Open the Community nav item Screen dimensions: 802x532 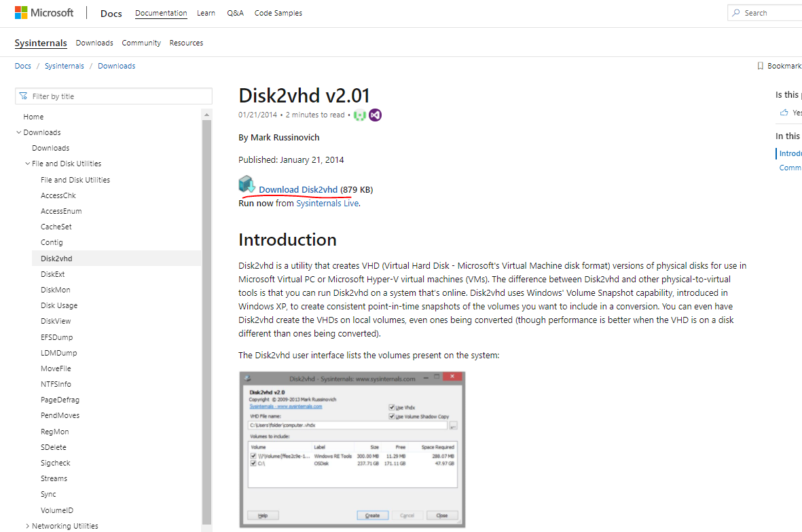pyautogui.click(x=141, y=43)
